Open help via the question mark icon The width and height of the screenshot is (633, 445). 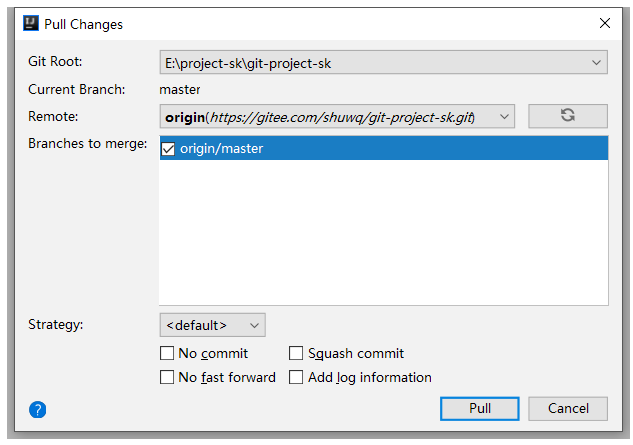pos(38,409)
